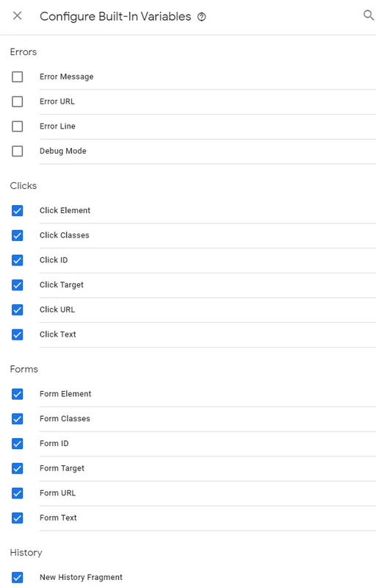Enable the Debug Mode variable
Viewport: 376px width, 588px height.
coord(17,151)
